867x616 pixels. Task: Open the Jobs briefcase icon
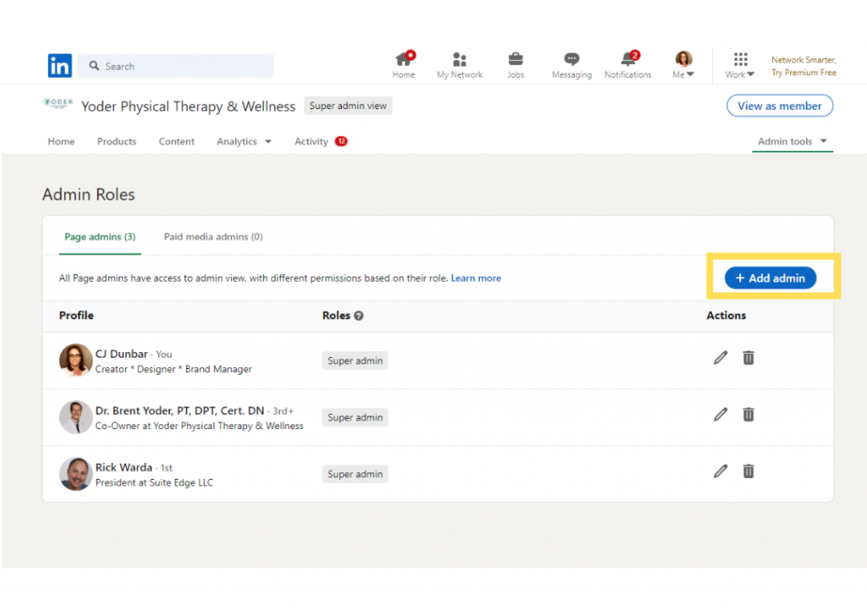pos(516,65)
